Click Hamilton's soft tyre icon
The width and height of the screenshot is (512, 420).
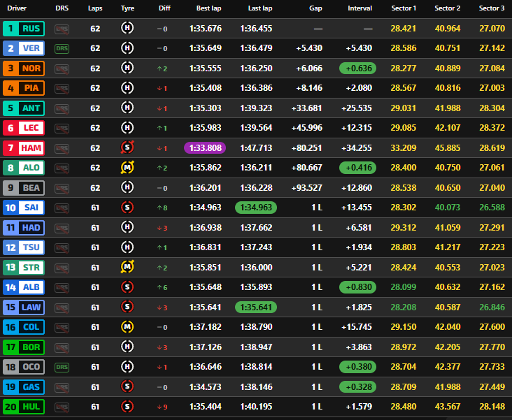(127, 148)
